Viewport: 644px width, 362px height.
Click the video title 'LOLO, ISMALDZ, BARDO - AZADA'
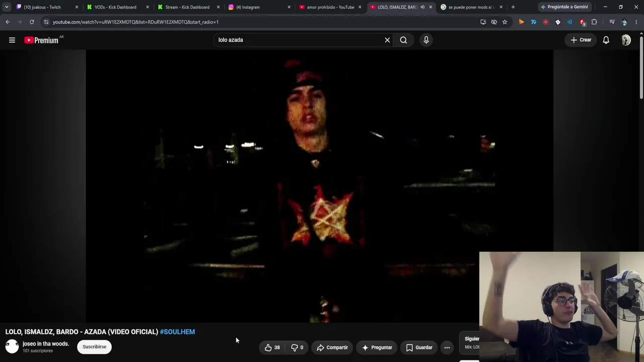tap(82, 332)
